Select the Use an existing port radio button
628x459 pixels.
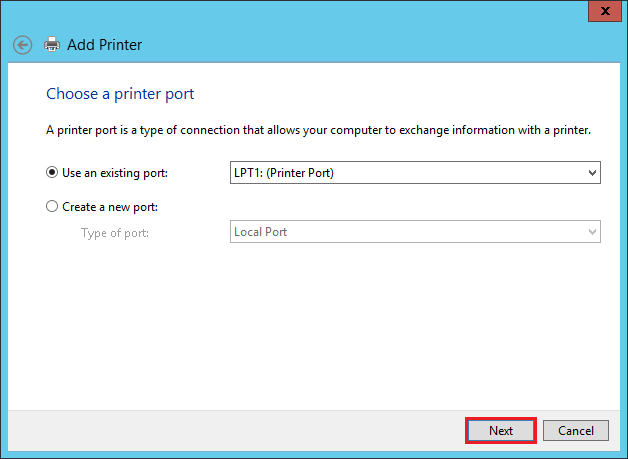[52, 173]
